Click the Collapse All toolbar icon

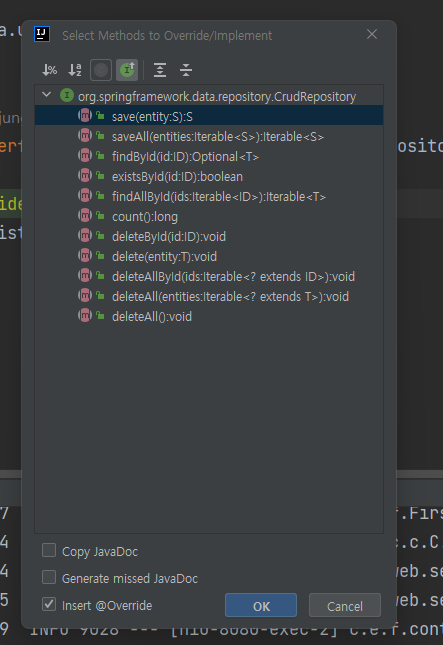[x=186, y=70]
